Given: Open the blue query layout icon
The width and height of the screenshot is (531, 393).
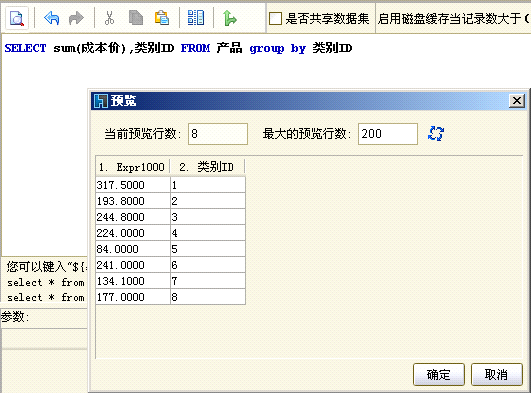Looking at the screenshot, I should 196,18.
